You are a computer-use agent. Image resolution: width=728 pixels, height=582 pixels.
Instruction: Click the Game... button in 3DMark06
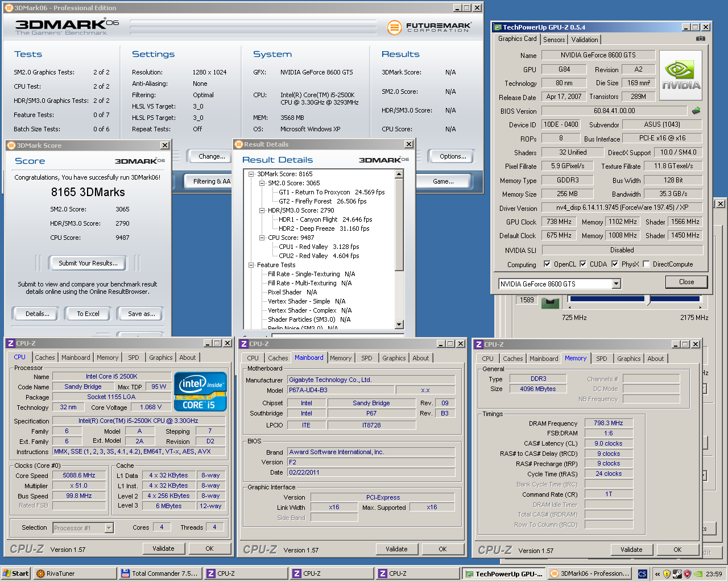pos(443,181)
